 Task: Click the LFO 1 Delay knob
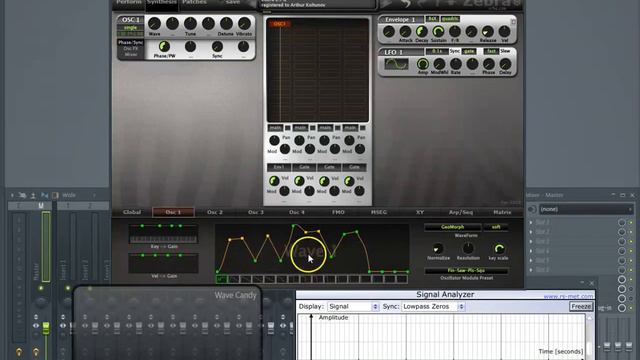coord(505,64)
